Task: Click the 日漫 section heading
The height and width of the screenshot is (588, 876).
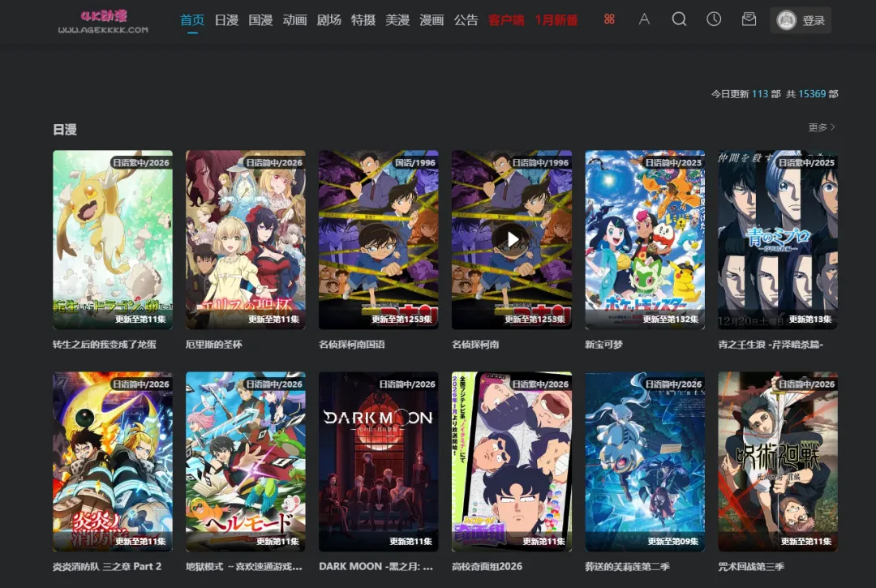Action: click(x=65, y=130)
